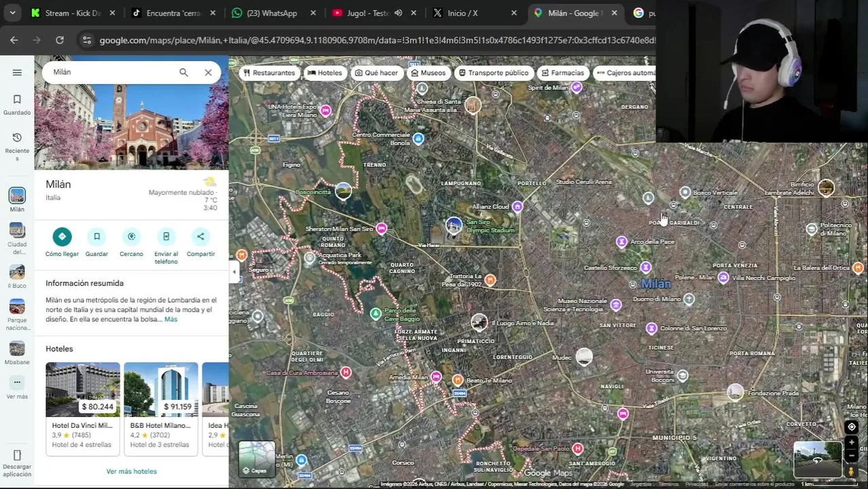The image size is (868, 489).
Task: Collapse the side panel arrow
Action: (x=234, y=272)
